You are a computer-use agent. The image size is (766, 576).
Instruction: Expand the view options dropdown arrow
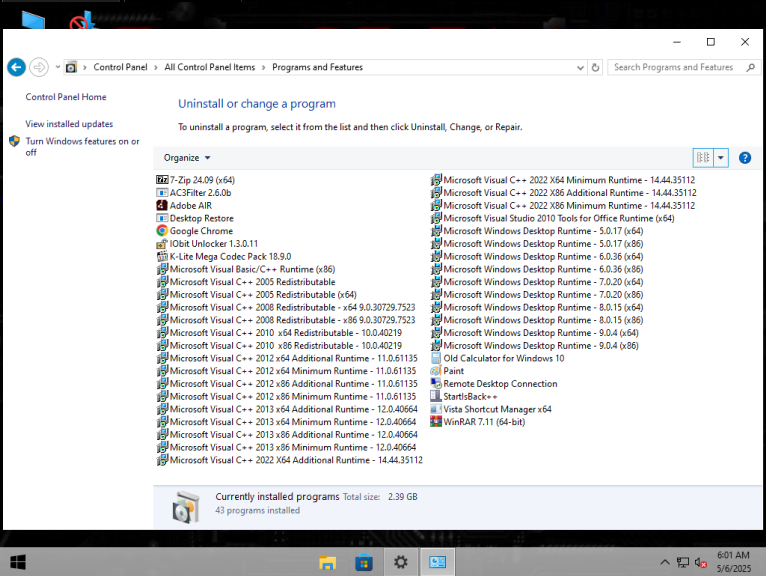pyautogui.click(x=721, y=158)
